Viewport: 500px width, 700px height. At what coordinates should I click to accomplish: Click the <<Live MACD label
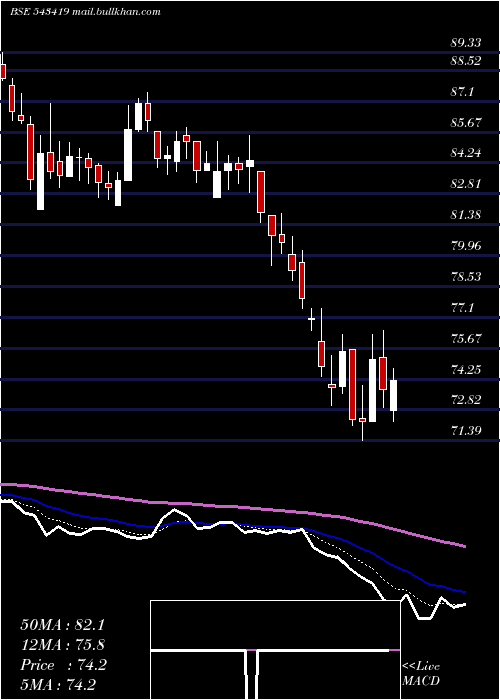421,673
